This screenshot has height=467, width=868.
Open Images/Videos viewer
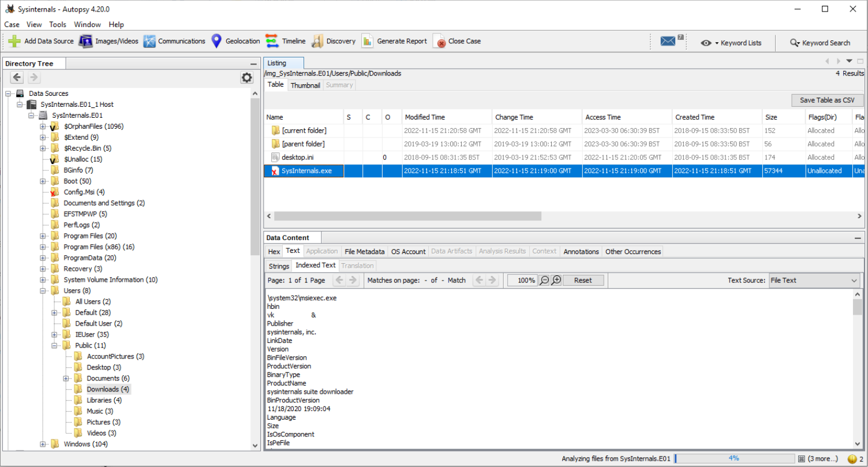[x=109, y=42]
